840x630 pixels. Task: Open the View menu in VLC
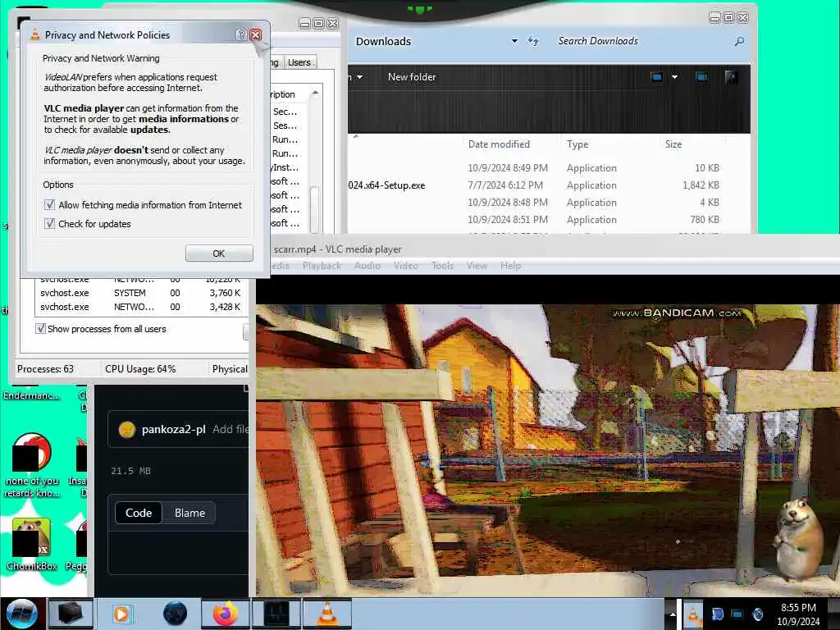coord(477,266)
